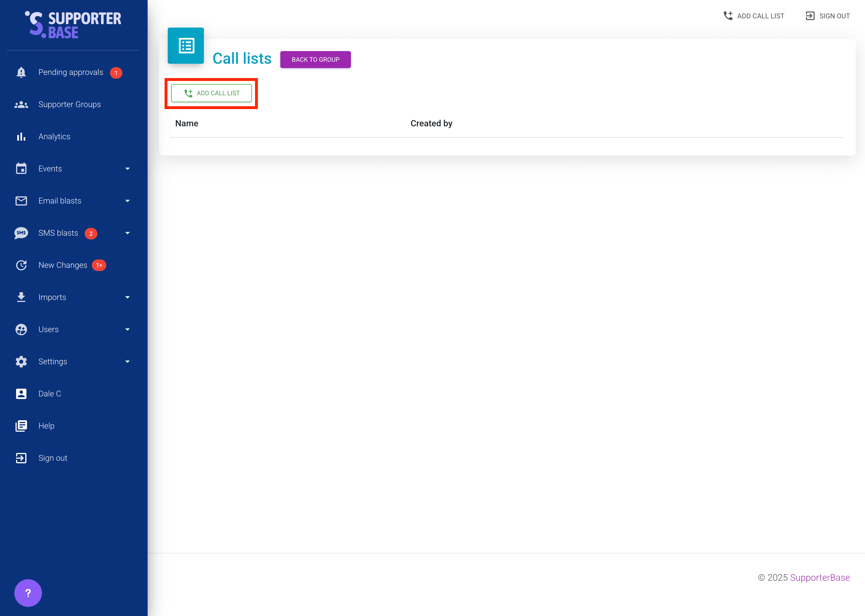Expand the Email blasts dropdown arrow
This screenshot has width=865, height=616.
tap(128, 201)
